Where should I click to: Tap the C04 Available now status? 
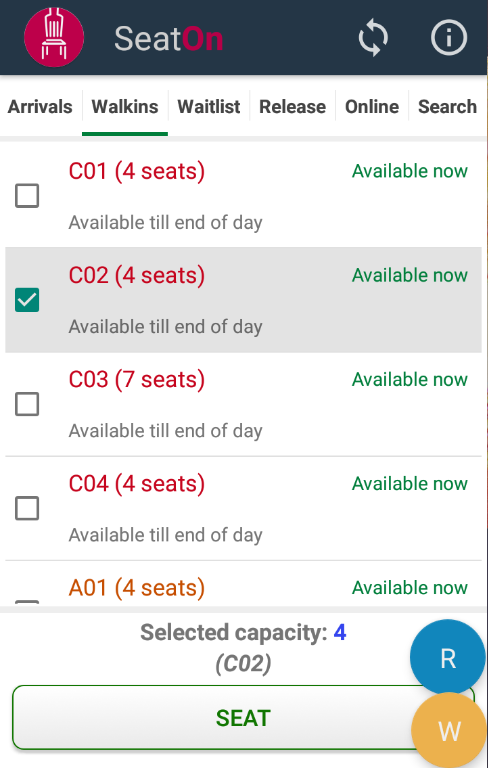point(410,484)
